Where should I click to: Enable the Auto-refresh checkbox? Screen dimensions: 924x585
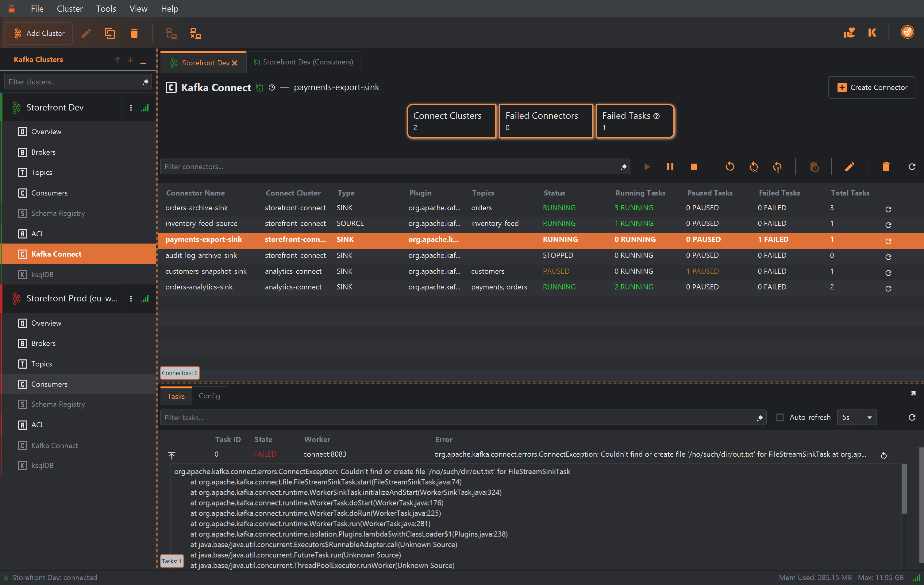[780, 417]
